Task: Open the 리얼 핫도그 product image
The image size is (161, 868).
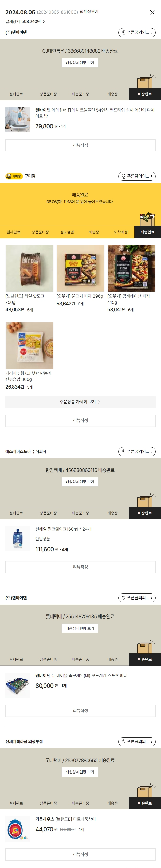Action: [x=29, y=268]
